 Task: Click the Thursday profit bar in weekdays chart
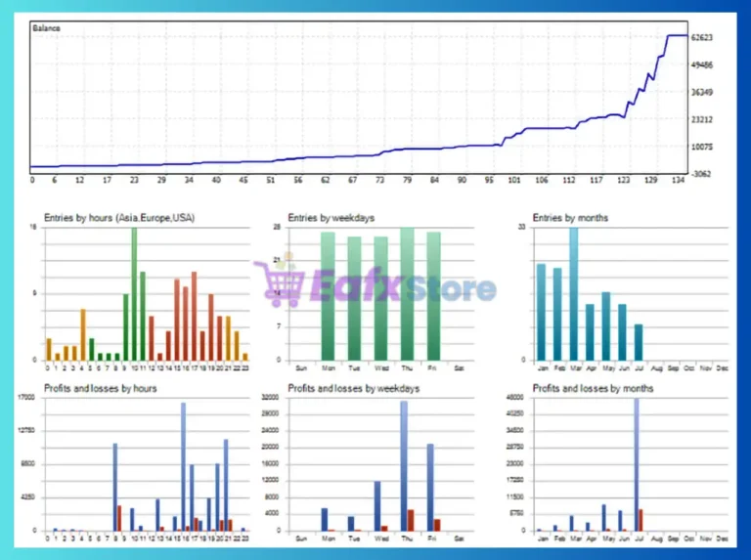coord(404,466)
